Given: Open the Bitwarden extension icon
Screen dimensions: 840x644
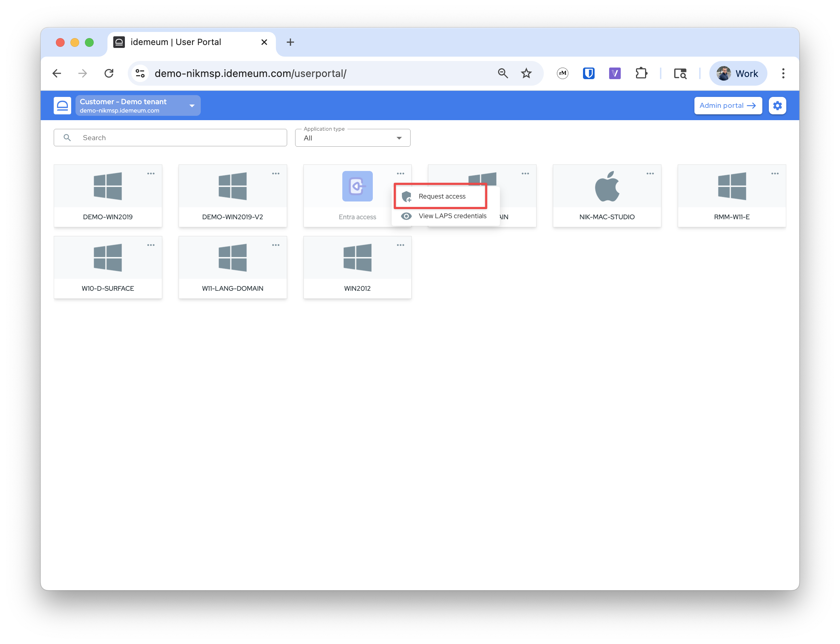Looking at the screenshot, I should click(588, 73).
